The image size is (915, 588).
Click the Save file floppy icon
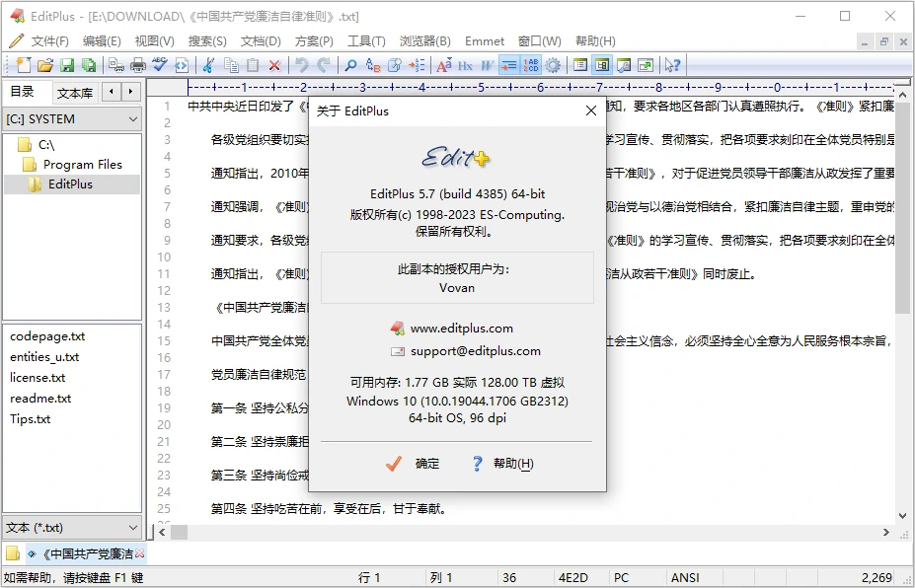pyautogui.click(x=67, y=65)
